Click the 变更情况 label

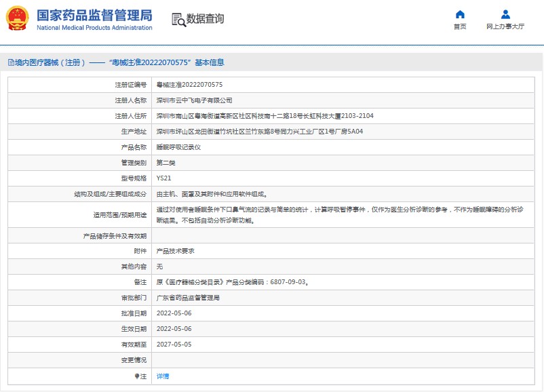pyautogui.click(x=134, y=360)
